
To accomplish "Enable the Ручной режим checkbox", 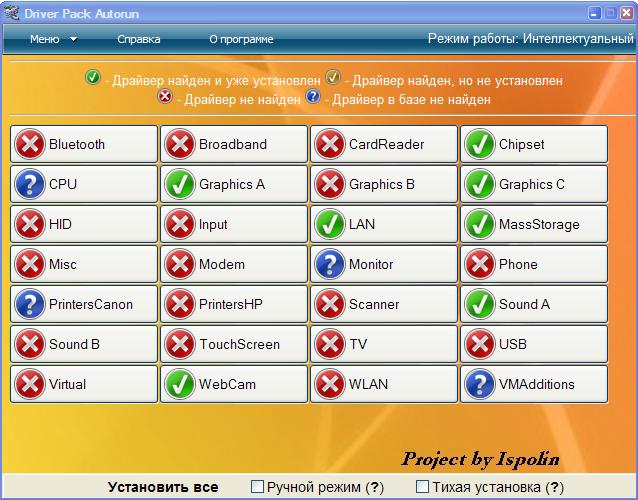I will [x=257, y=487].
